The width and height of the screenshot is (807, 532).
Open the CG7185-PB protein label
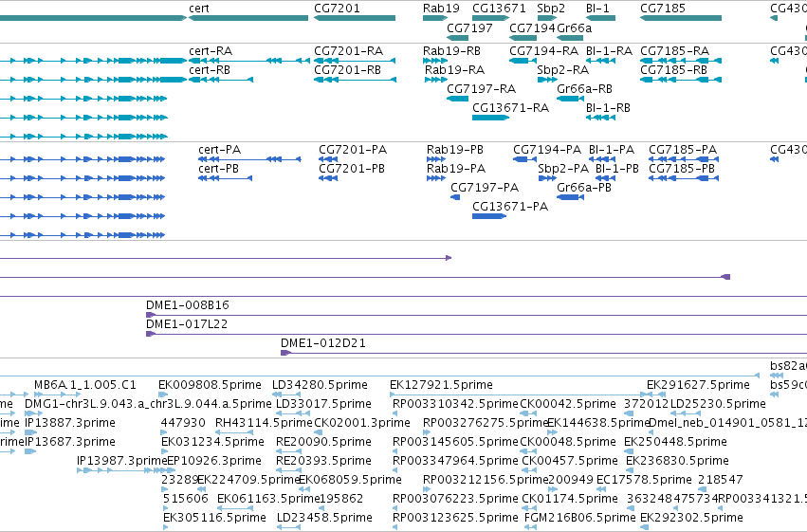(682, 169)
